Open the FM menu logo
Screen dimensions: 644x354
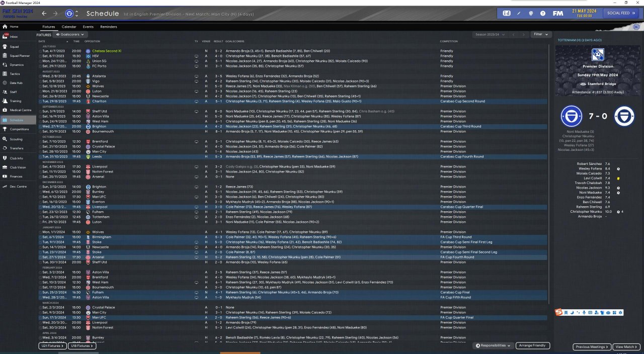tap(557, 13)
